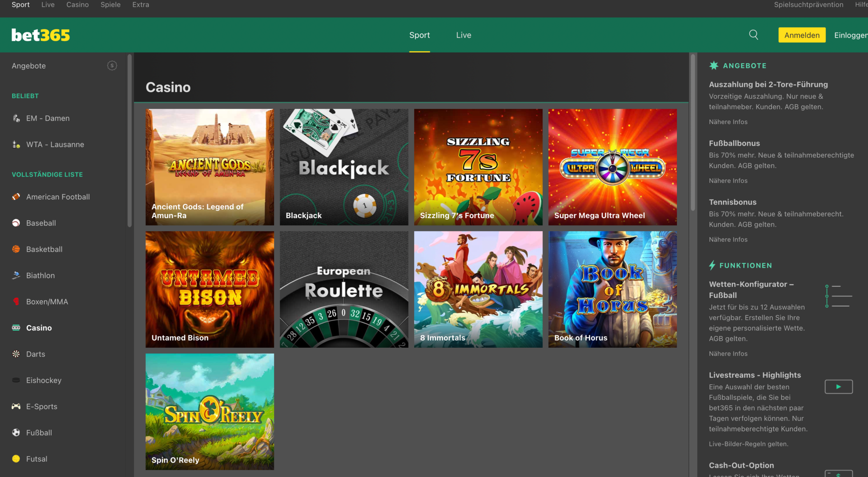Click the coin icon next to Angebote

click(112, 65)
